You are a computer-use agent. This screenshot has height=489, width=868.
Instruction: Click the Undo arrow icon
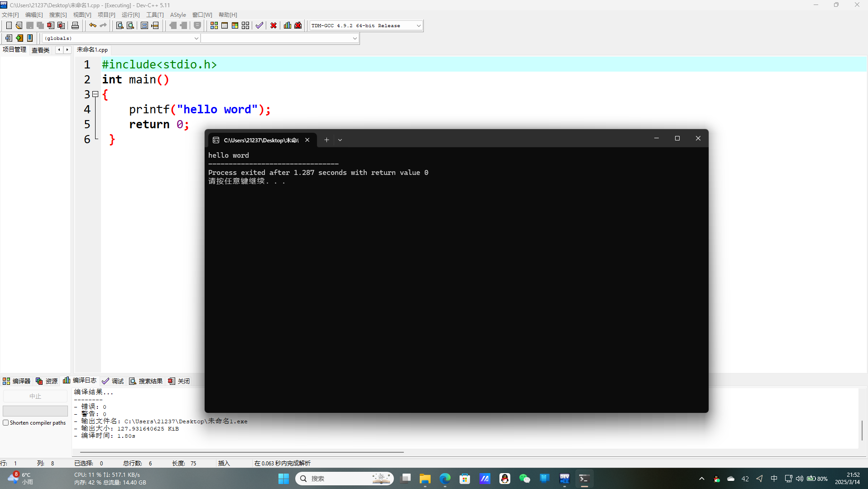pyautogui.click(x=93, y=26)
